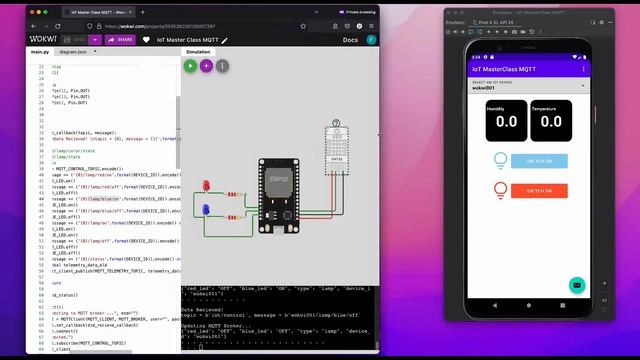Viewport: 640px width, 360px height.
Task: Reload the browser page
Action: click(58, 26)
